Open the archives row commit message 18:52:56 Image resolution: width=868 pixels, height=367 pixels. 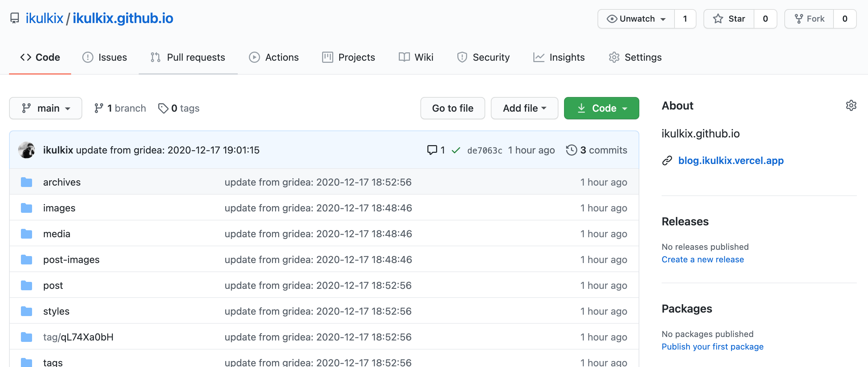click(318, 182)
